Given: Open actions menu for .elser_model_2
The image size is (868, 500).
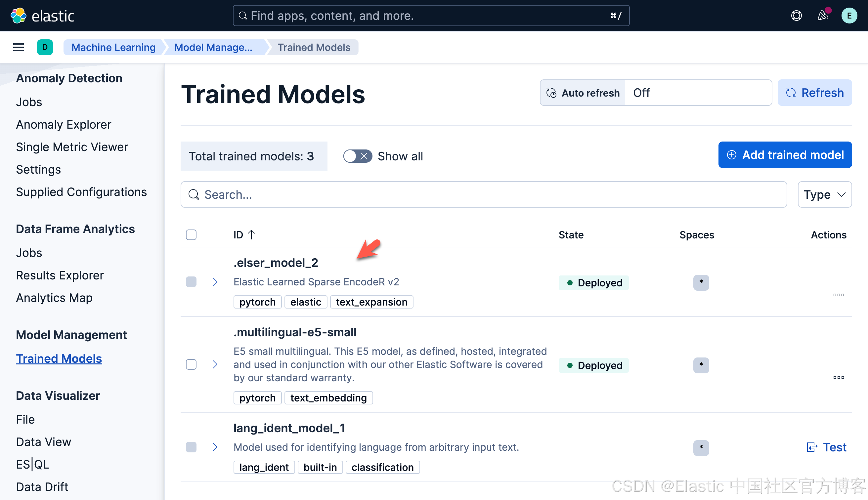Looking at the screenshot, I should tap(839, 295).
